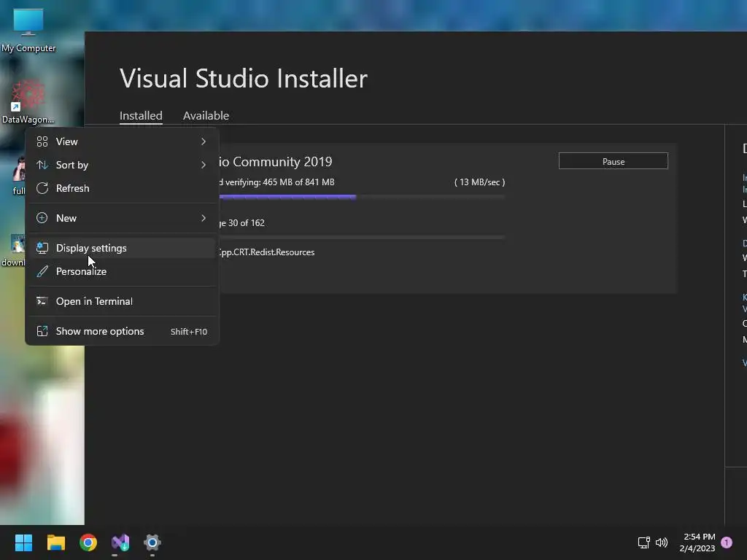Choose Show more options entry
Image resolution: width=747 pixels, height=560 pixels.
click(x=122, y=332)
